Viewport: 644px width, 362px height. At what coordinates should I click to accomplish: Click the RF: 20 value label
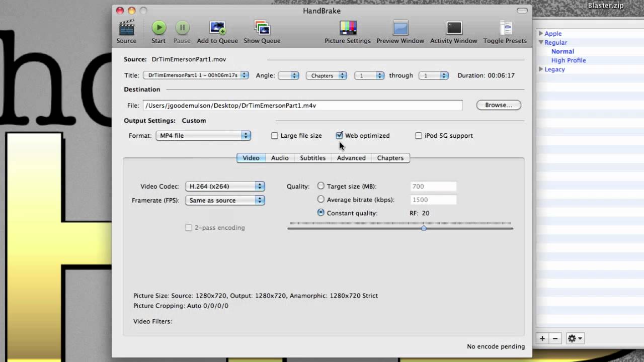[420, 213]
